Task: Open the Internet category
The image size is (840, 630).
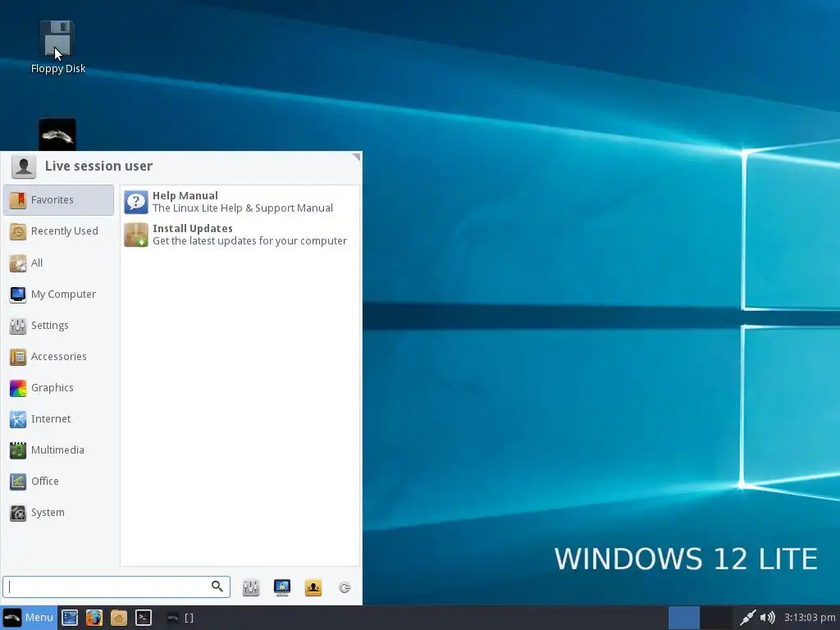Action: pos(58,419)
